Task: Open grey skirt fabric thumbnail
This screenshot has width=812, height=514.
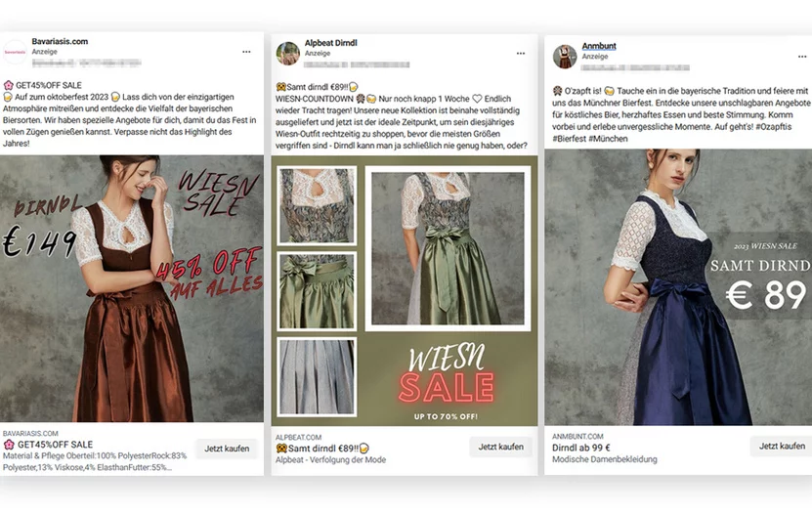Action: (317, 376)
